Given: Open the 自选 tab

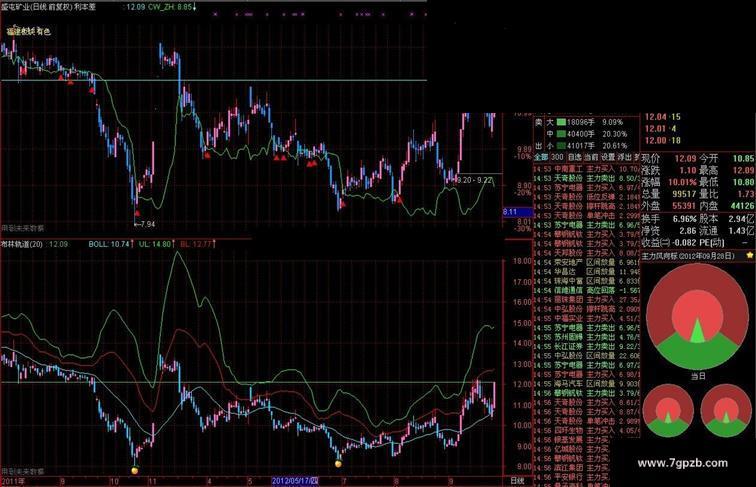Looking at the screenshot, I should (x=575, y=157).
